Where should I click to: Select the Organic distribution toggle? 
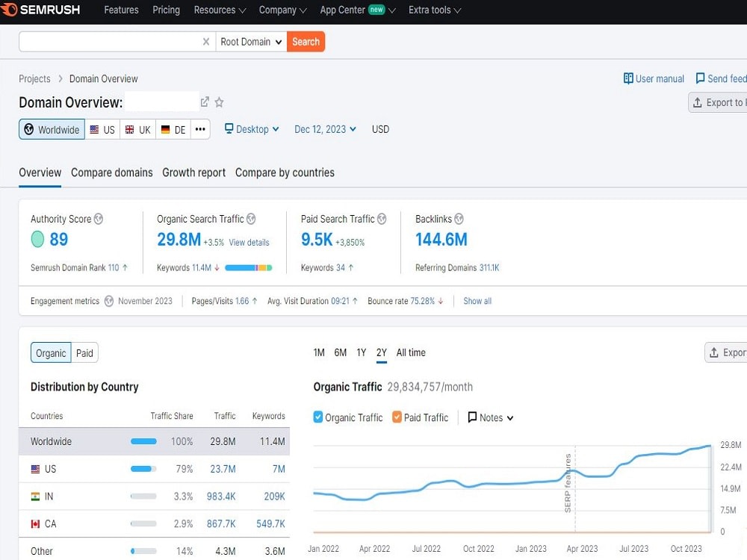51,353
